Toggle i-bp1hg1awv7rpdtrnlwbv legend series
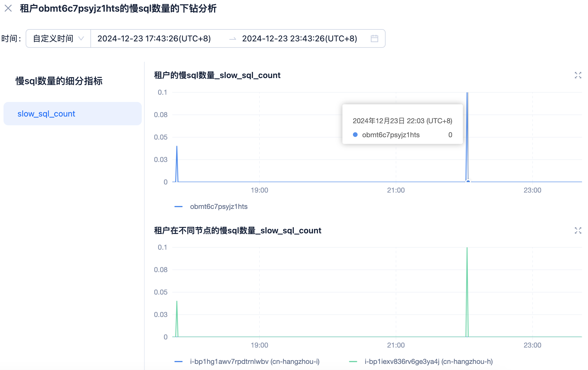 (254, 362)
